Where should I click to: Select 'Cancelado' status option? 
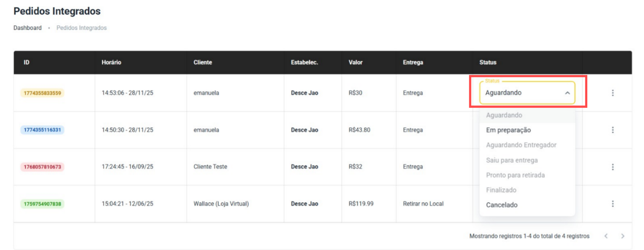click(502, 205)
